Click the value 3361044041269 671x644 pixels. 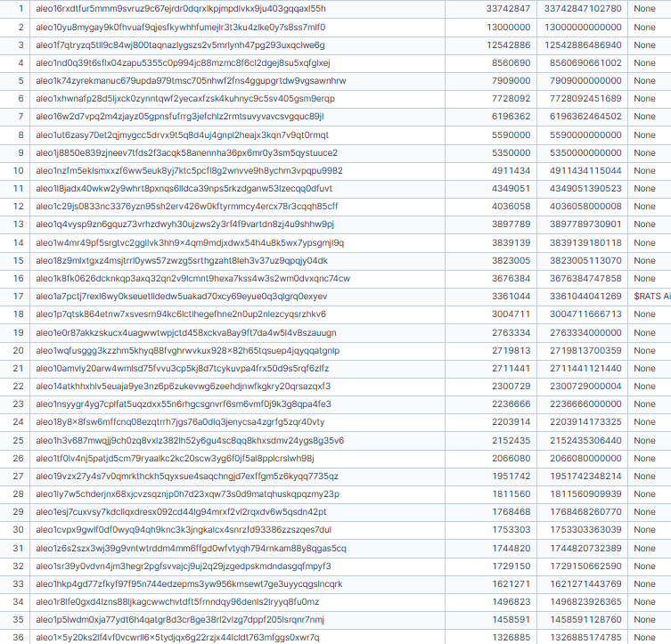(585, 297)
